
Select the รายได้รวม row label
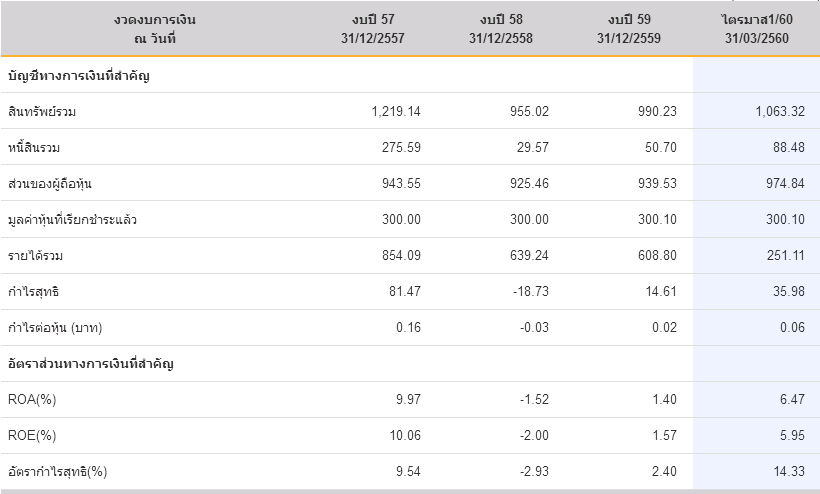pos(35,255)
